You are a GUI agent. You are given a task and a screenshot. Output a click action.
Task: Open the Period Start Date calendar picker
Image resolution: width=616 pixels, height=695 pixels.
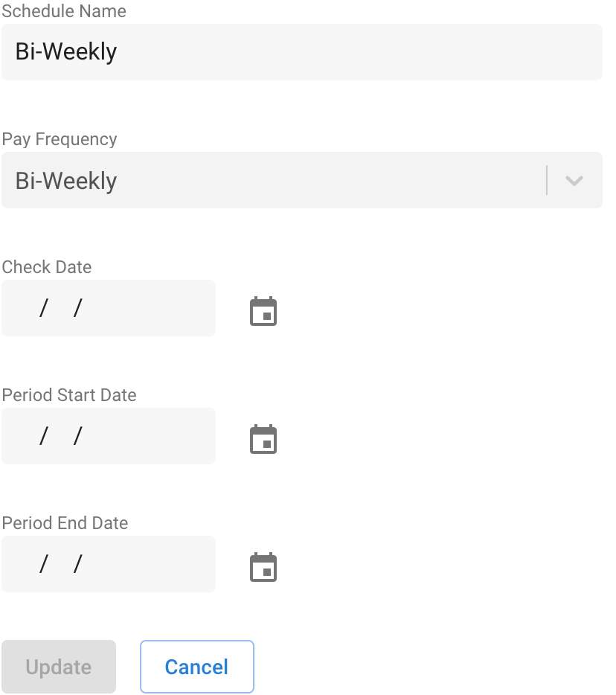263,439
